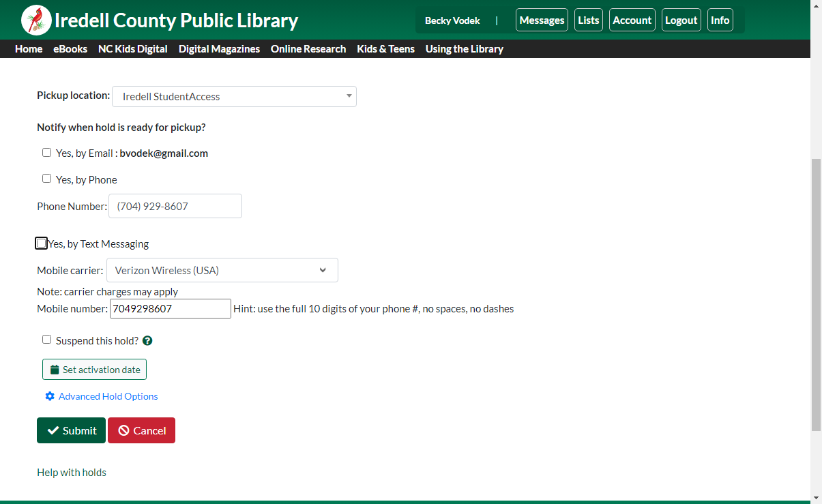
Task: Click the gear icon beside Advanced Hold Options
Action: click(50, 396)
